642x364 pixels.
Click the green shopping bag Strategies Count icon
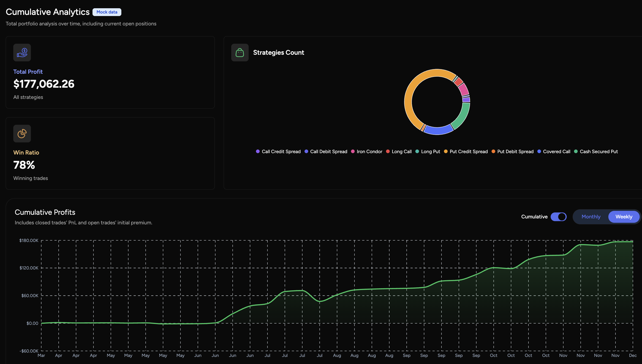tap(240, 52)
